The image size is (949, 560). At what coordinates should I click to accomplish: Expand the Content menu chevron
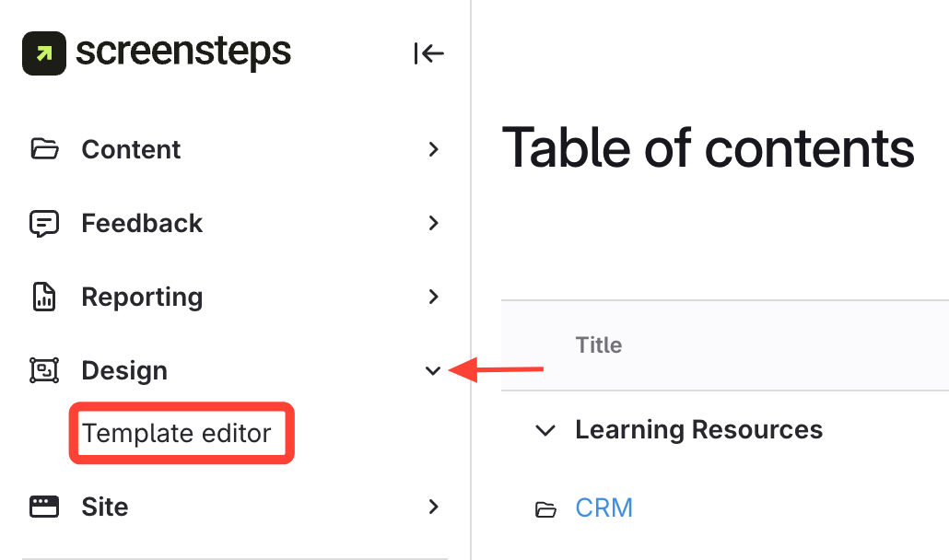tap(433, 149)
